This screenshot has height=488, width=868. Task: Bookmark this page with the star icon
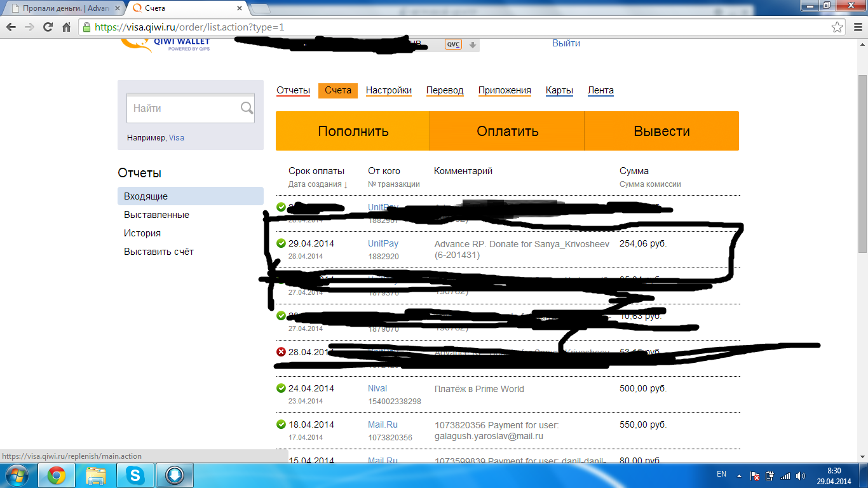point(837,27)
